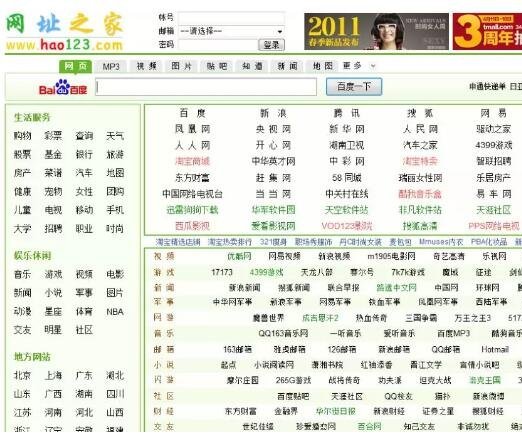Switch to the 视频 search tab
The width and height of the screenshot is (522, 440).
[x=146, y=66]
